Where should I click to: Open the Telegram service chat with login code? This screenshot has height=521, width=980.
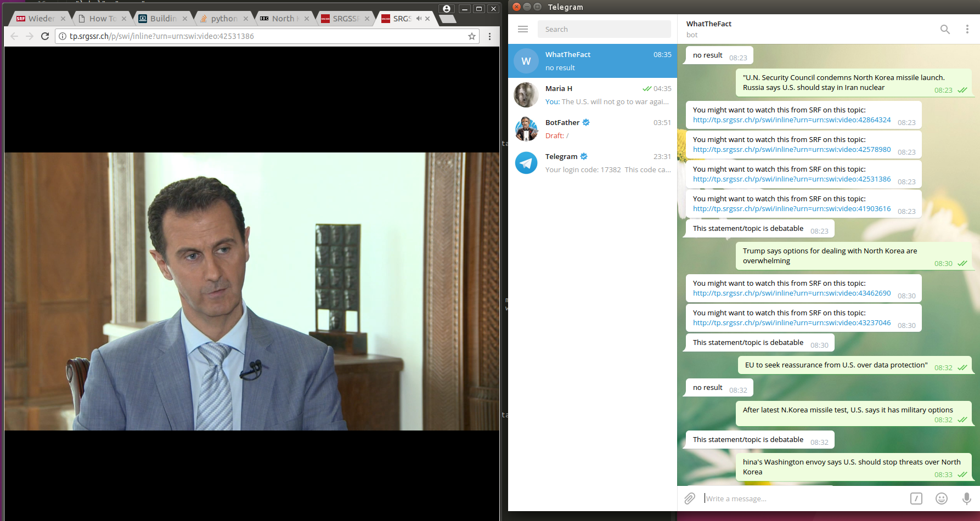[593, 163]
